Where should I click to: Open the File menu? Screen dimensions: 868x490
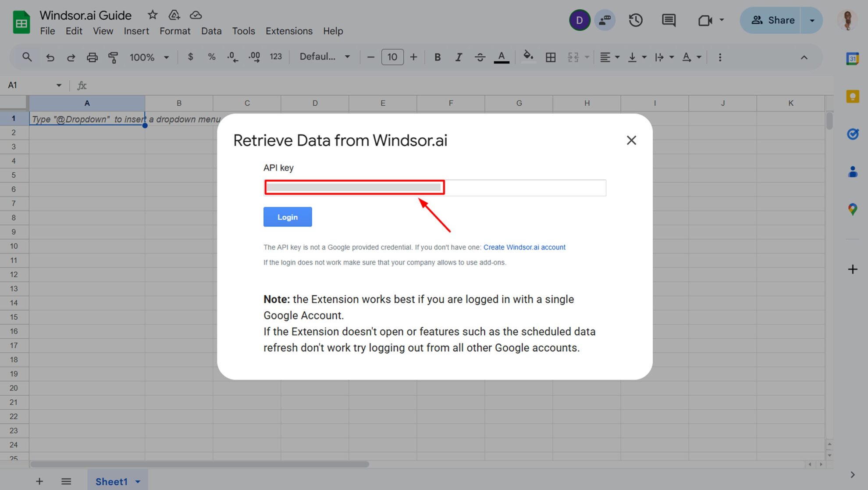click(x=47, y=31)
